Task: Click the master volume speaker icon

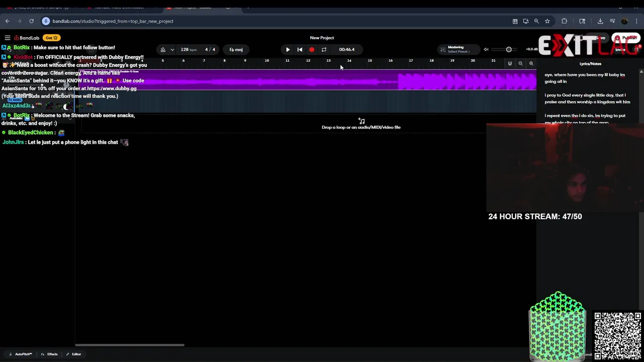Action: (486, 49)
